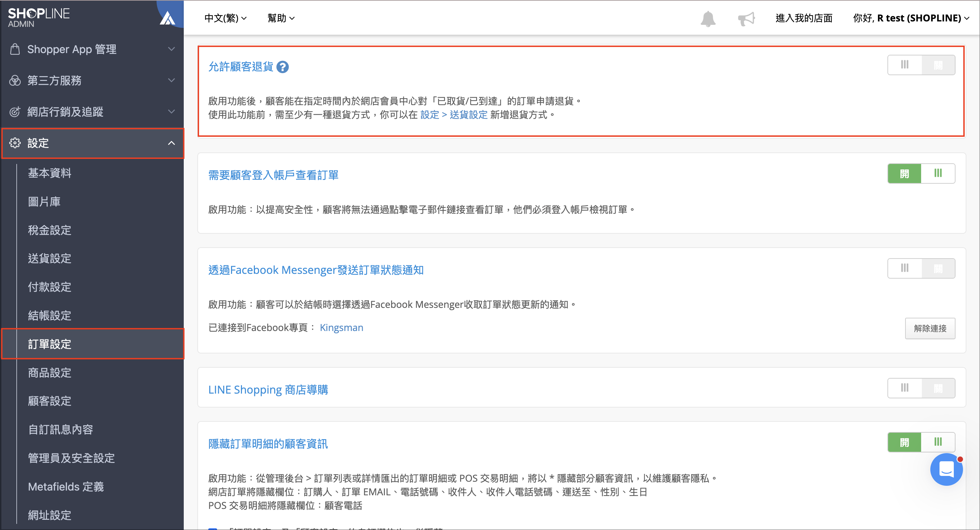Open 自訂訊息內容 sidebar item
980x530 pixels.
(61, 430)
